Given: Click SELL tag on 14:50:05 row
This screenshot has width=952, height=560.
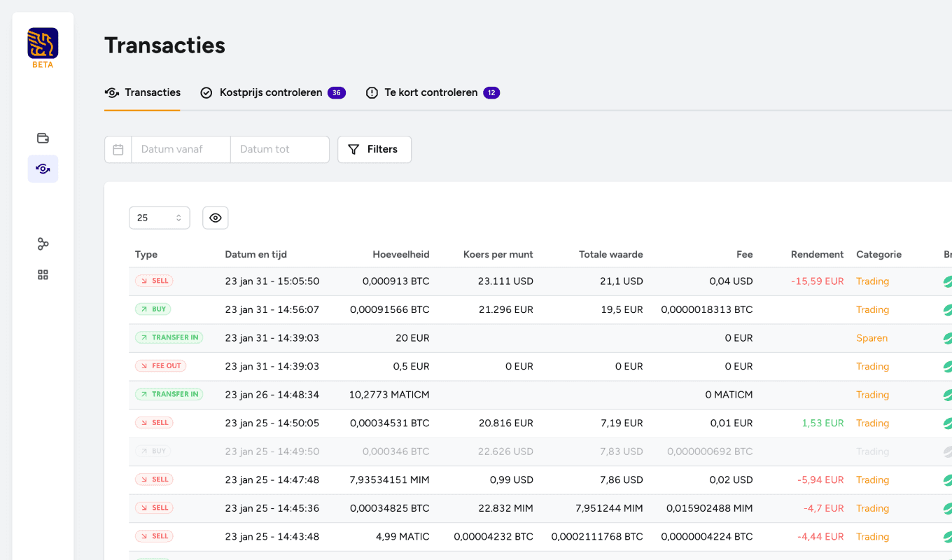Looking at the screenshot, I should click(154, 423).
